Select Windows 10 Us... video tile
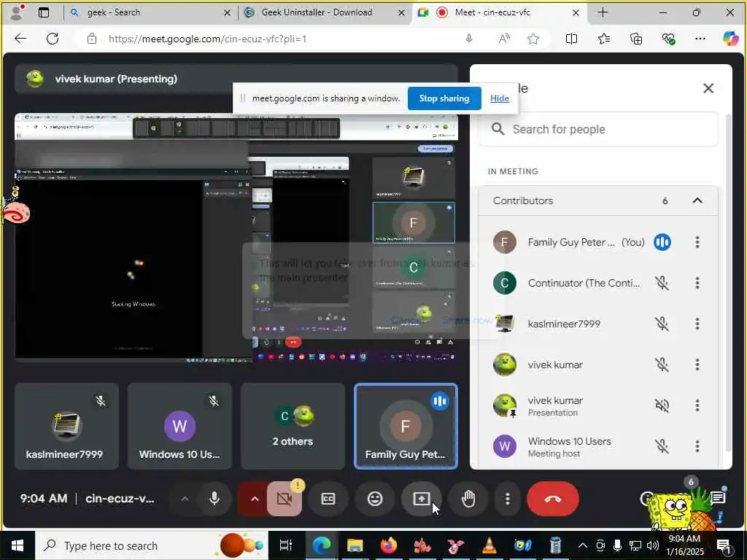The image size is (747, 560). (179, 426)
